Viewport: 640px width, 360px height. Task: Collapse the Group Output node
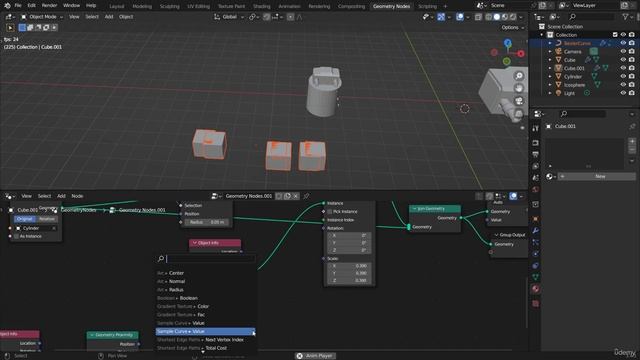pos(496,235)
